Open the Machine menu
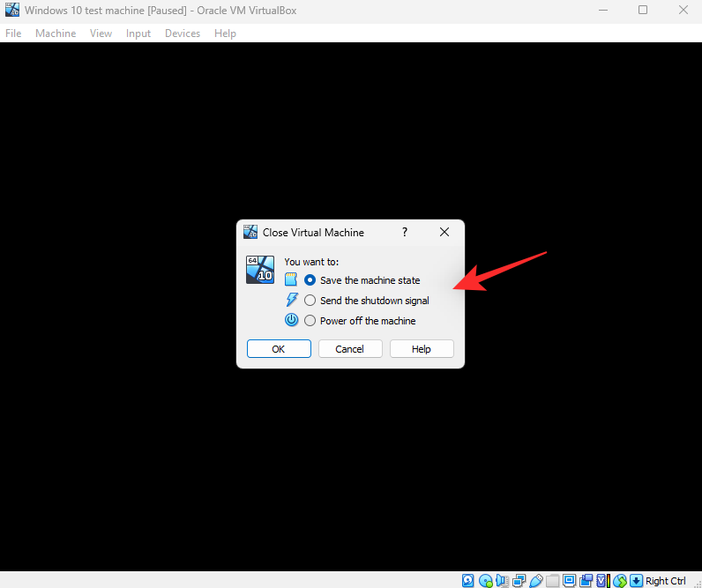702x588 pixels. click(x=56, y=33)
